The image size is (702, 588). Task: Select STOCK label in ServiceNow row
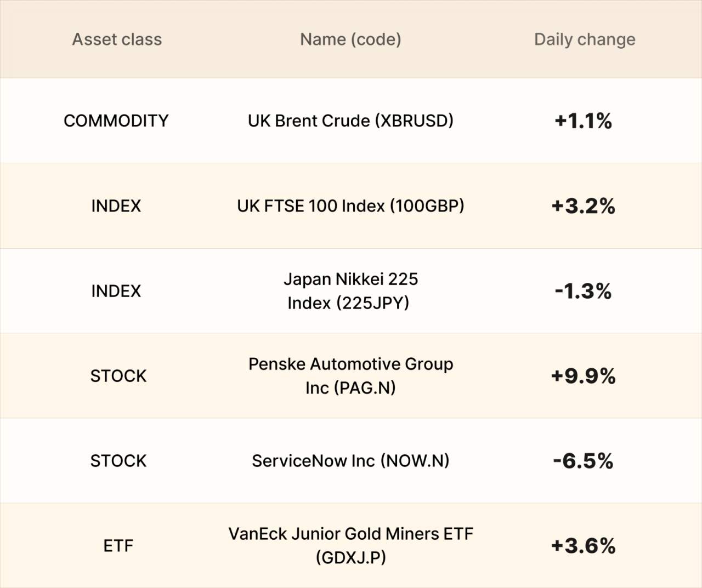click(x=118, y=461)
